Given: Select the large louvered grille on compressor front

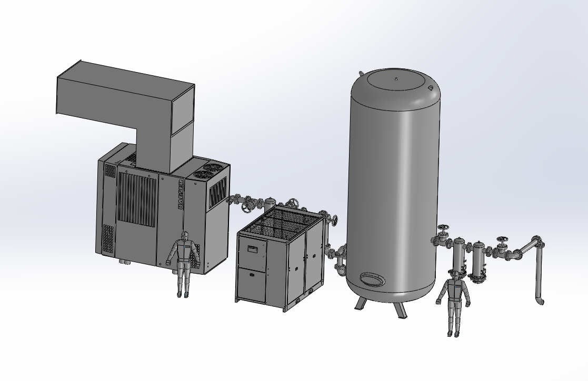Looking at the screenshot, I should tap(137, 200).
